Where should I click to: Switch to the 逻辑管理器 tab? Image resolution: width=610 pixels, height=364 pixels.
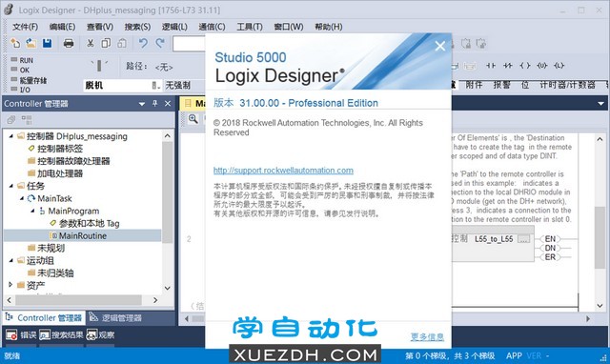(115, 317)
